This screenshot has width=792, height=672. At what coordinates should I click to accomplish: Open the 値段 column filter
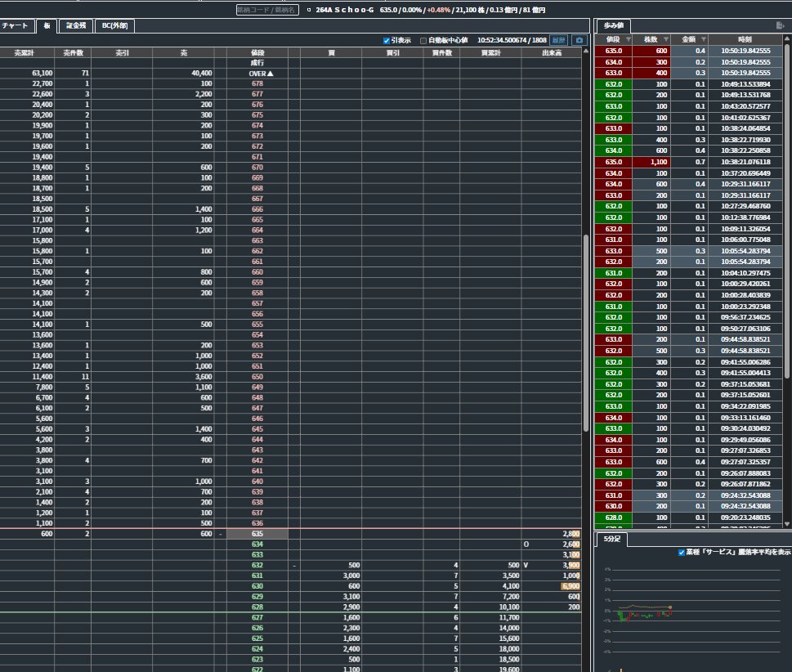click(x=629, y=39)
